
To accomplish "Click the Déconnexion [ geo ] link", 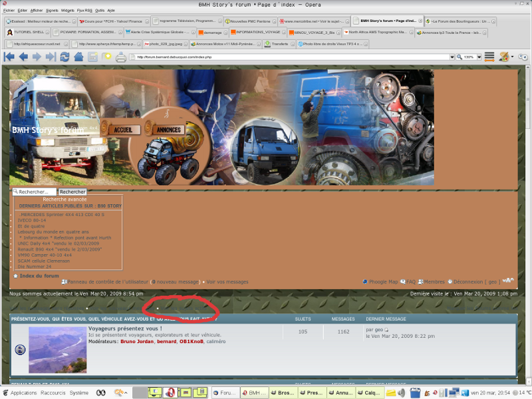I will pos(475,282).
